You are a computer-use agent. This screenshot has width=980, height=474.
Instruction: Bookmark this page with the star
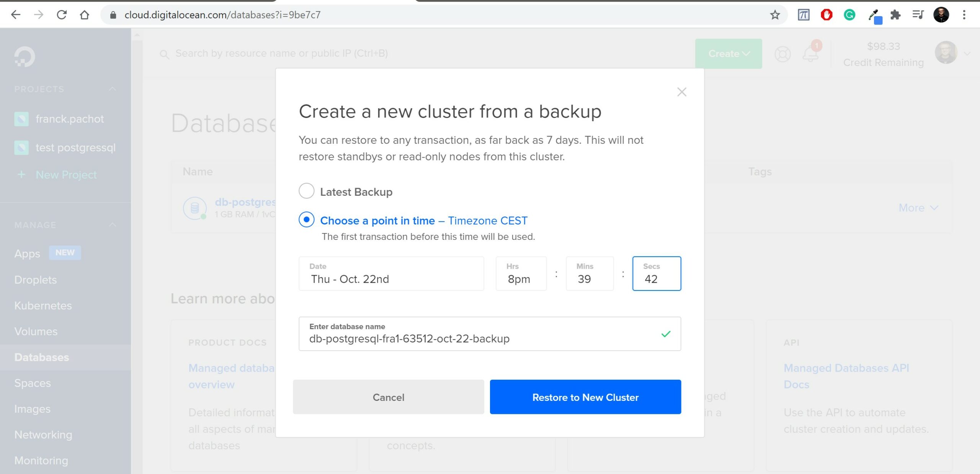click(775, 15)
